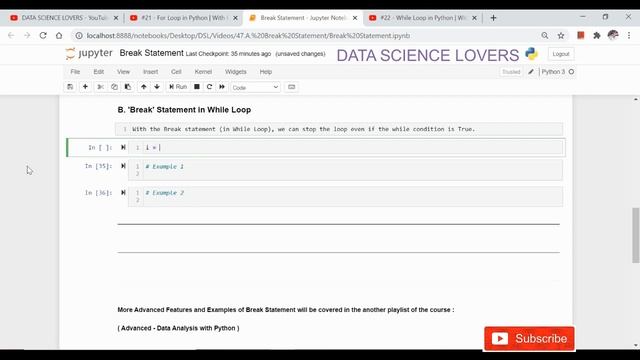
Task: Rename notebook via Break Statement title
Action: (x=151, y=53)
